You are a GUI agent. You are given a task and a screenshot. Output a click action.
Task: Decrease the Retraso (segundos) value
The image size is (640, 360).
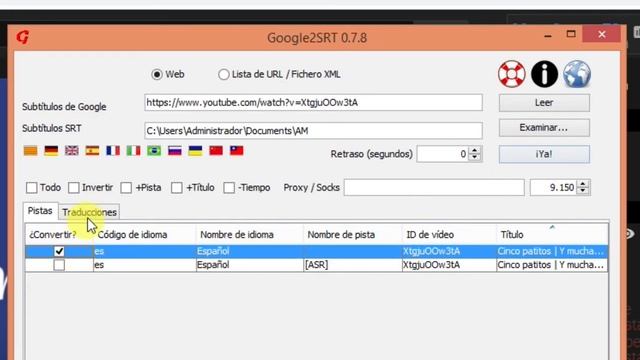click(x=475, y=158)
